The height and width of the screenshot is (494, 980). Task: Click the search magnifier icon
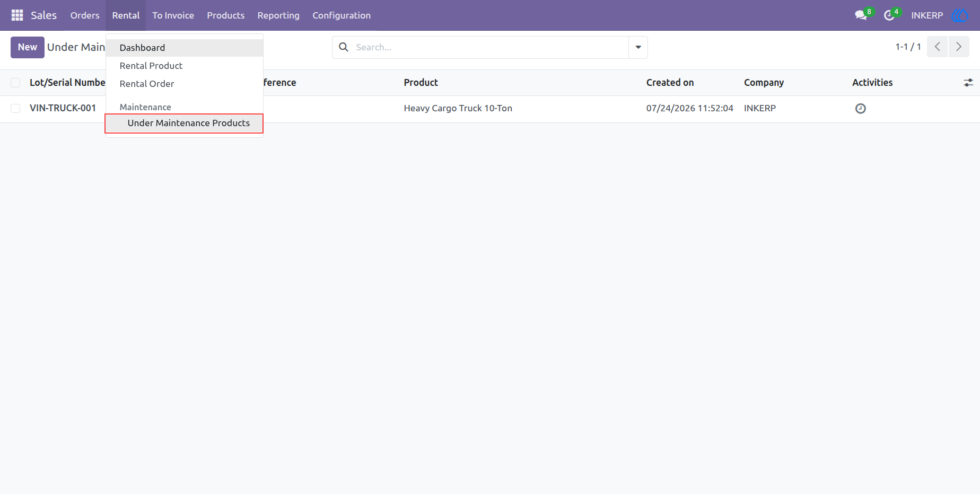(344, 47)
